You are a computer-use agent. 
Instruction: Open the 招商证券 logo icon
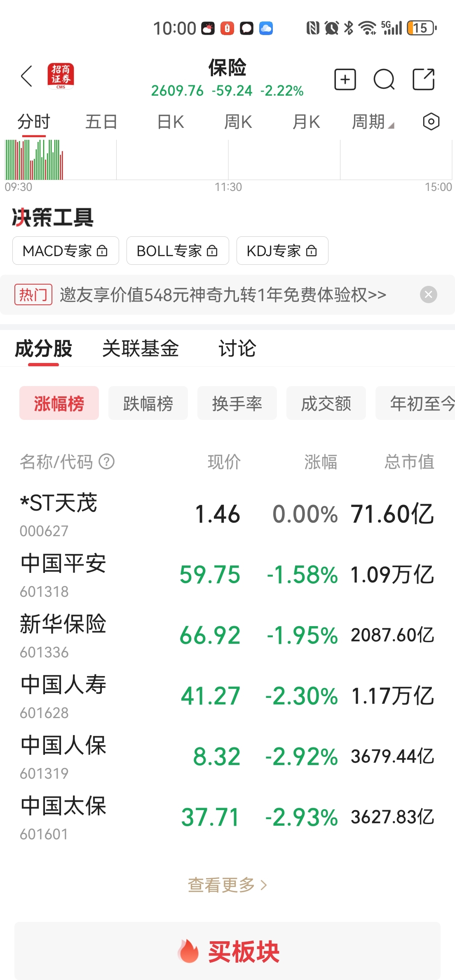point(61,76)
